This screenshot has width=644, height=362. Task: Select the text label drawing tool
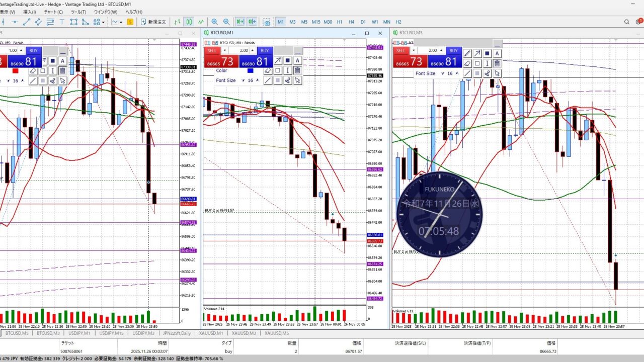(62, 22)
